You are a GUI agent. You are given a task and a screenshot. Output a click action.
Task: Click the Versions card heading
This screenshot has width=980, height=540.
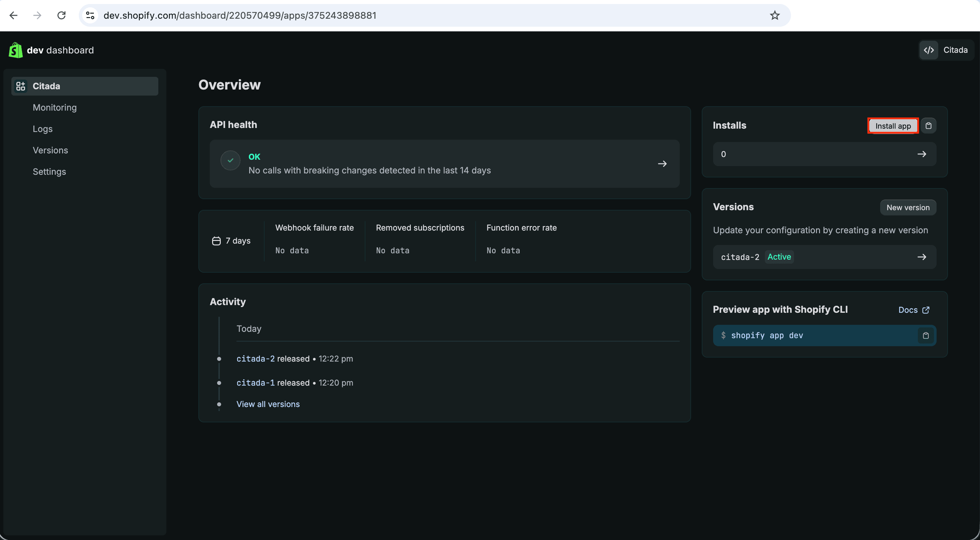click(x=733, y=207)
